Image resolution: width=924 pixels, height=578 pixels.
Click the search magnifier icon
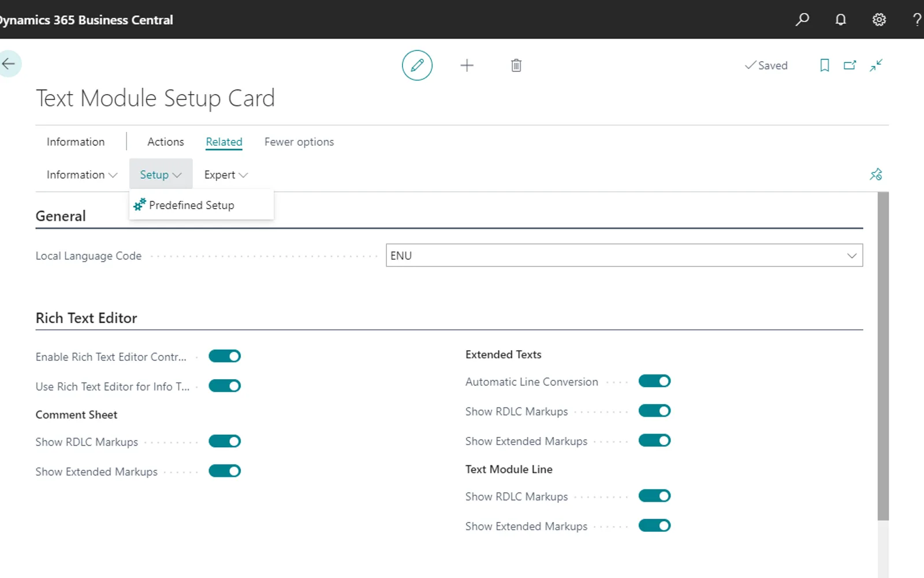(x=802, y=20)
